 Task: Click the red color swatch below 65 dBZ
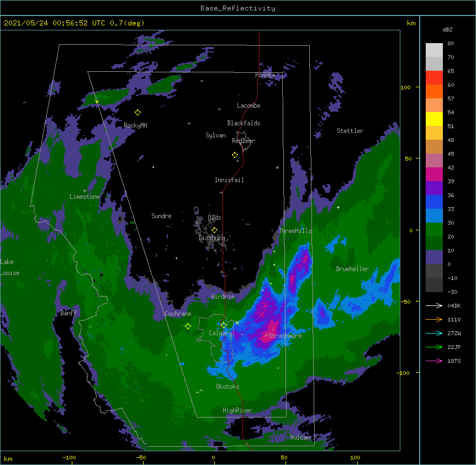point(434,78)
